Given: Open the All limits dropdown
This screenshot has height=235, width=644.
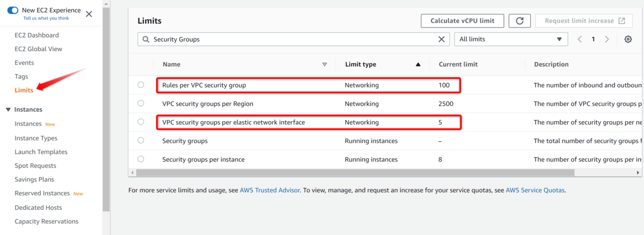Looking at the screenshot, I should coord(511,39).
